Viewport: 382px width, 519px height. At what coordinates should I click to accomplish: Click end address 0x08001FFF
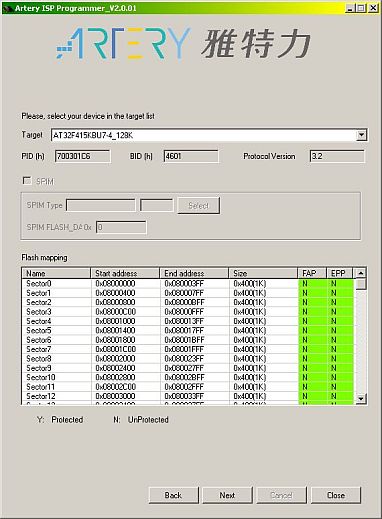pos(184,349)
